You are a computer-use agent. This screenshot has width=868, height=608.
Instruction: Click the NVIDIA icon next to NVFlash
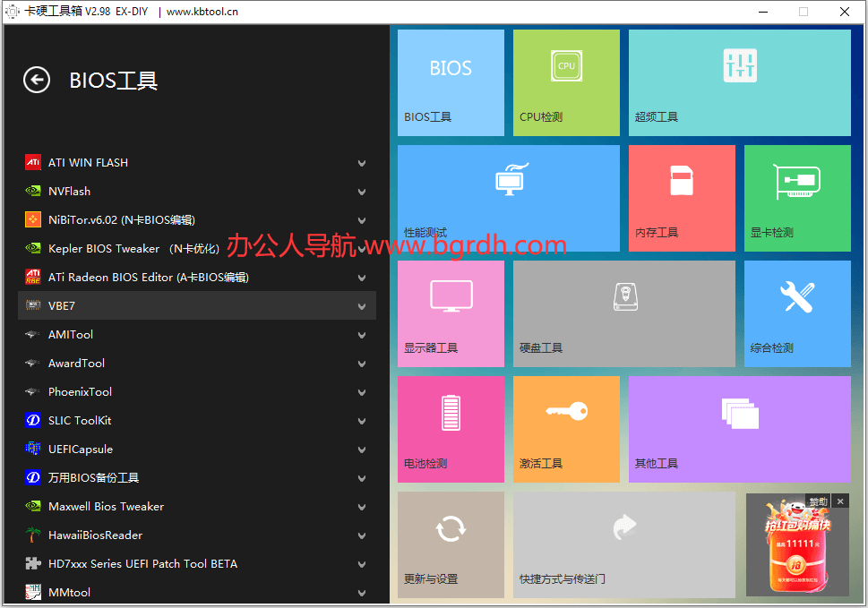click(32, 191)
